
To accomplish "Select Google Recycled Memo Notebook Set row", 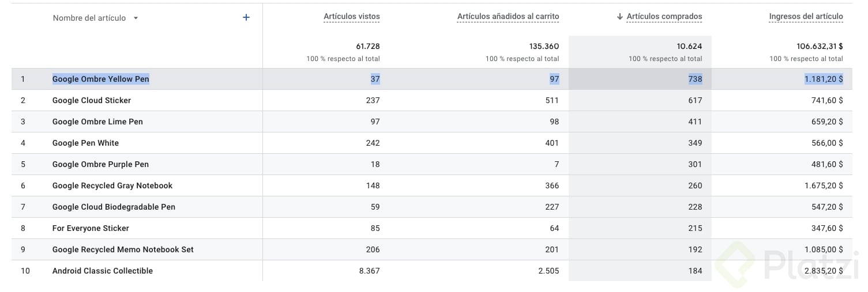I will (x=123, y=249).
